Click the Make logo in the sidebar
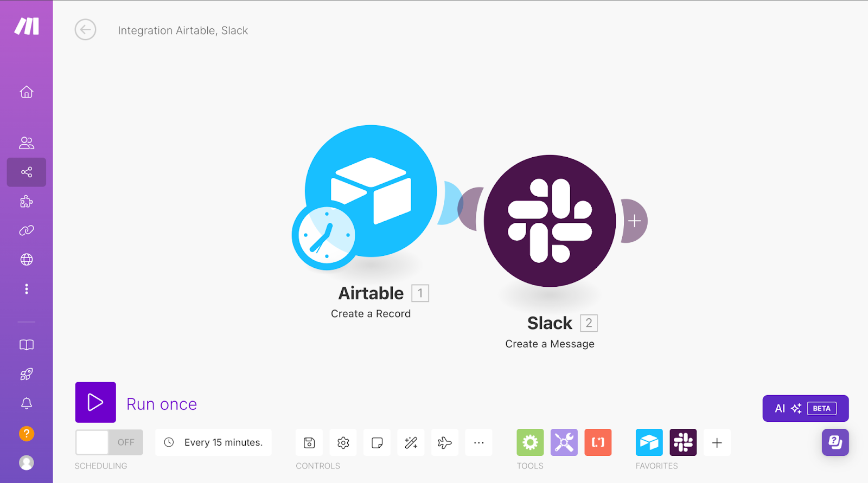Viewport: 868px width, 483px height. coord(27,26)
